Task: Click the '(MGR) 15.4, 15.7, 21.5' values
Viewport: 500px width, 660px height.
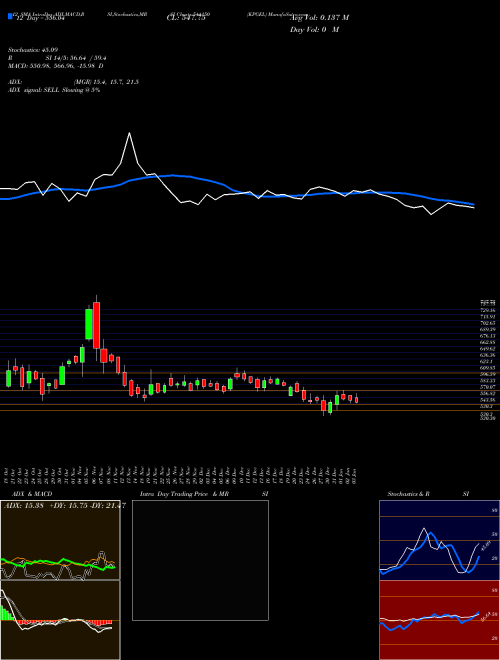Action: click(106, 82)
